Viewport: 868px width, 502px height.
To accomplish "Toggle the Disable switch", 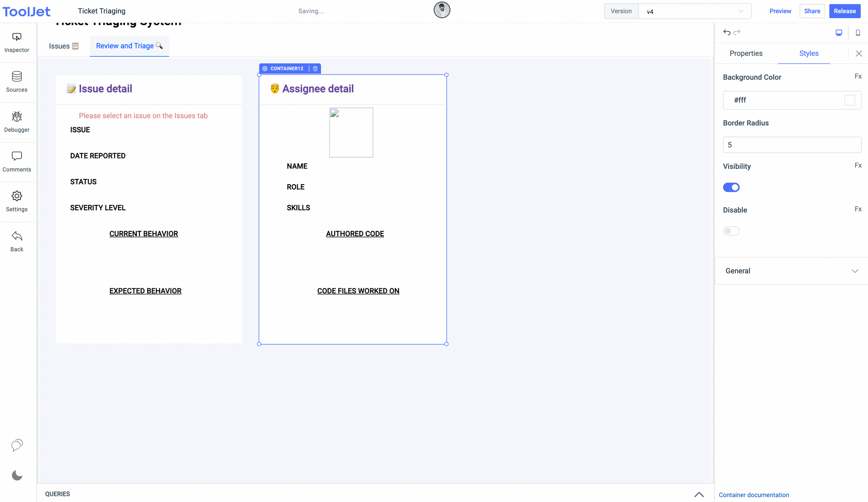I will pyautogui.click(x=731, y=231).
